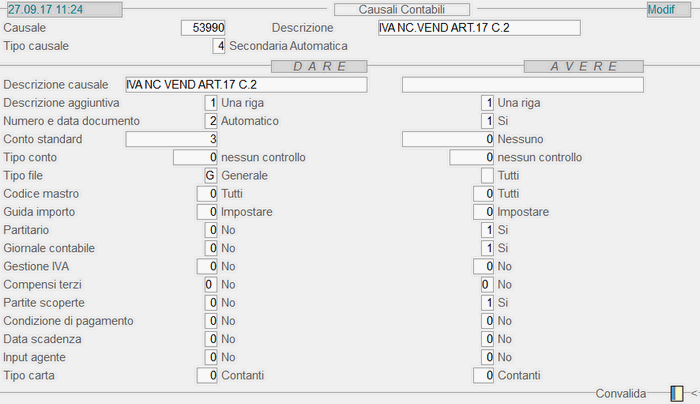Viewport: 700px width, 404px height.
Task: Select AVERE Conto standard field
Action: [448, 139]
